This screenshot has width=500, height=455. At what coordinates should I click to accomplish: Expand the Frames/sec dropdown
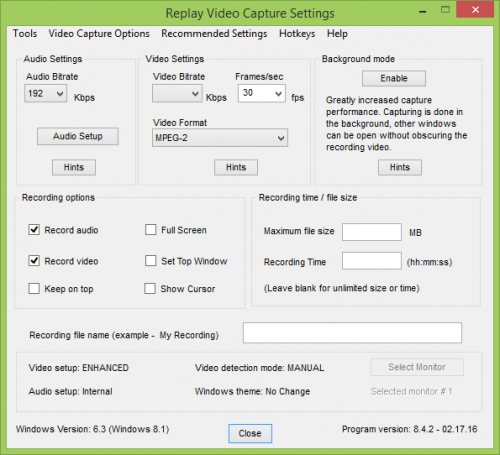[262, 93]
